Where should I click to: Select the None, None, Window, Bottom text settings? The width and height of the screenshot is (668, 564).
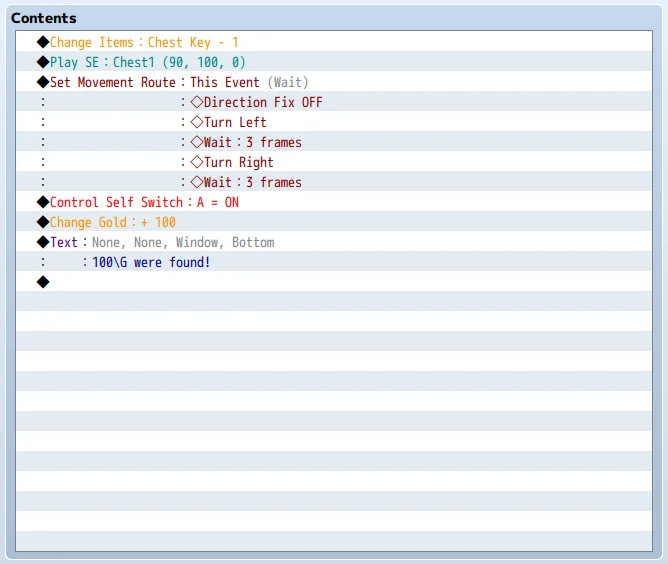[x=182, y=242]
